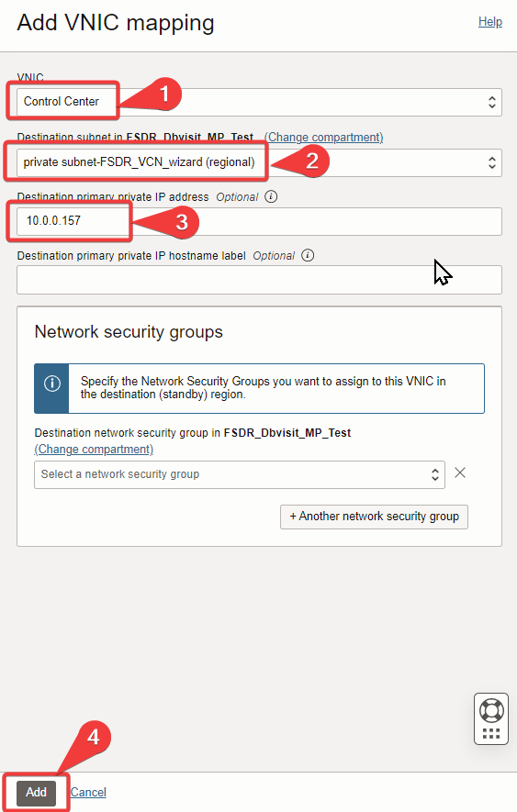Image resolution: width=517 pixels, height=812 pixels.
Task: Click info icon beside hostname label
Action: (x=308, y=255)
